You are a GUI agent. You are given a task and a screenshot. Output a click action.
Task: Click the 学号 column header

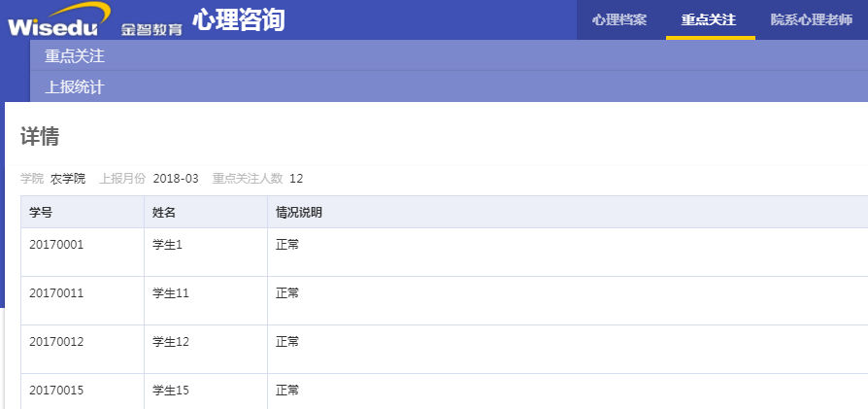[x=83, y=212]
